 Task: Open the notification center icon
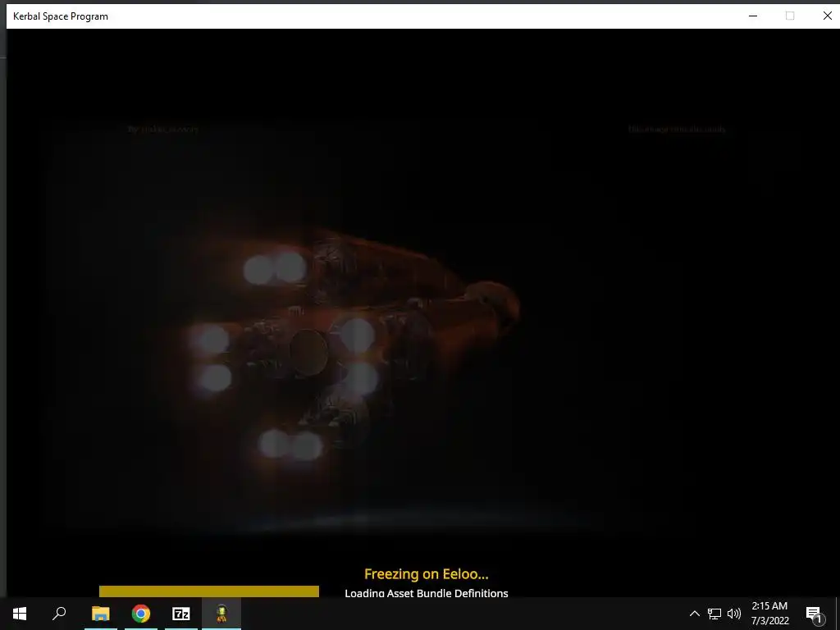(x=814, y=614)
